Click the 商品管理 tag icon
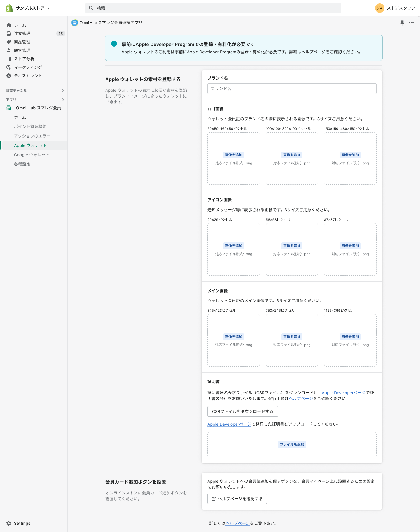 tap(9, 42)
